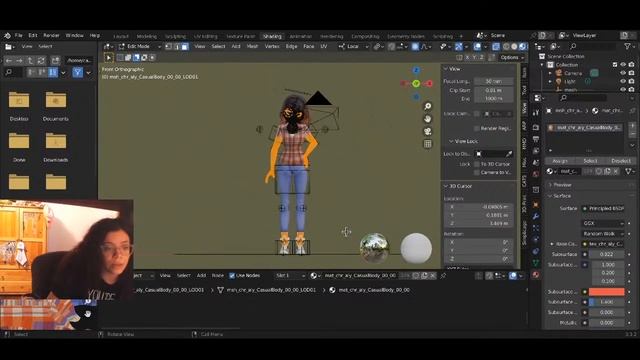Go back in file browser
The height and width of the screenshot is (360, 640).
tap(9, 60)
